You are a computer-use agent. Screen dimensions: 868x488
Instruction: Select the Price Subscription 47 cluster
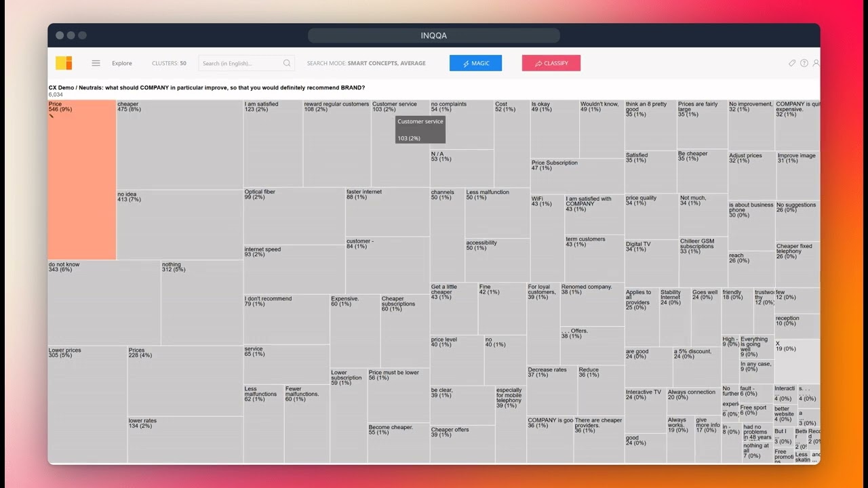(x=577, y=176)
